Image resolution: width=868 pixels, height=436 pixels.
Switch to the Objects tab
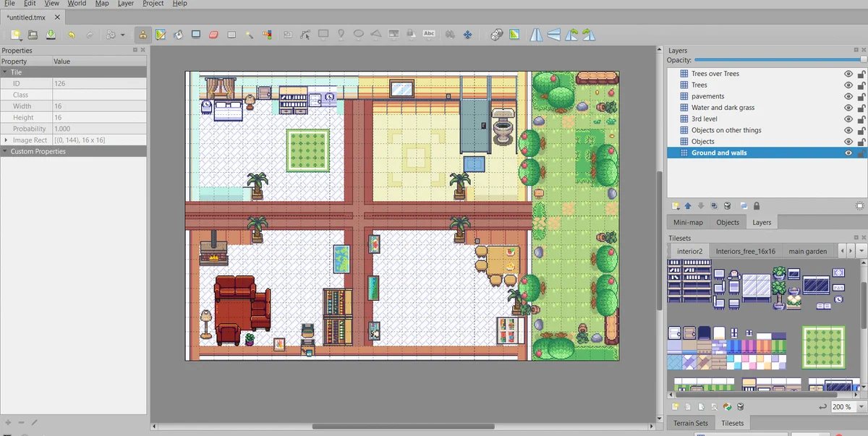click(x=728, y=222)
